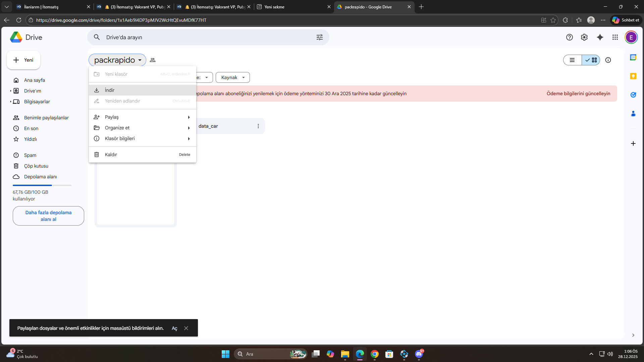Open a new browser tab
644x362 pixels.
(421, 7)
